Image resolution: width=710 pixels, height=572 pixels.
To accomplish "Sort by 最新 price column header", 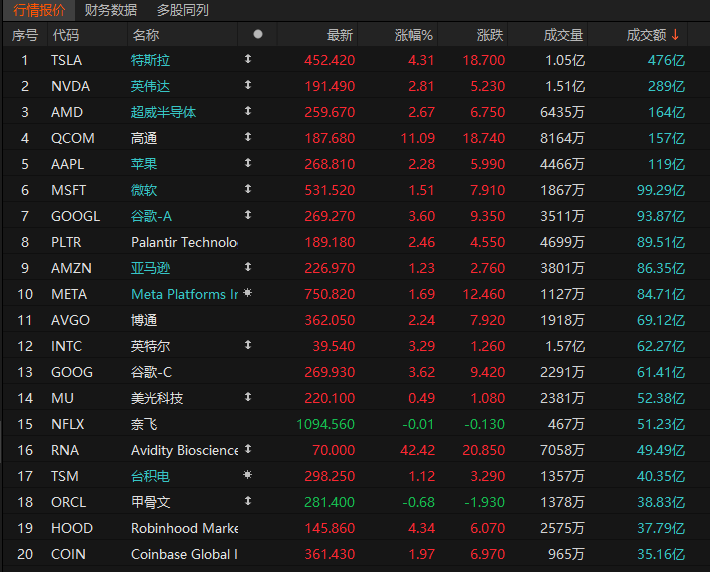I will [340, 35].
